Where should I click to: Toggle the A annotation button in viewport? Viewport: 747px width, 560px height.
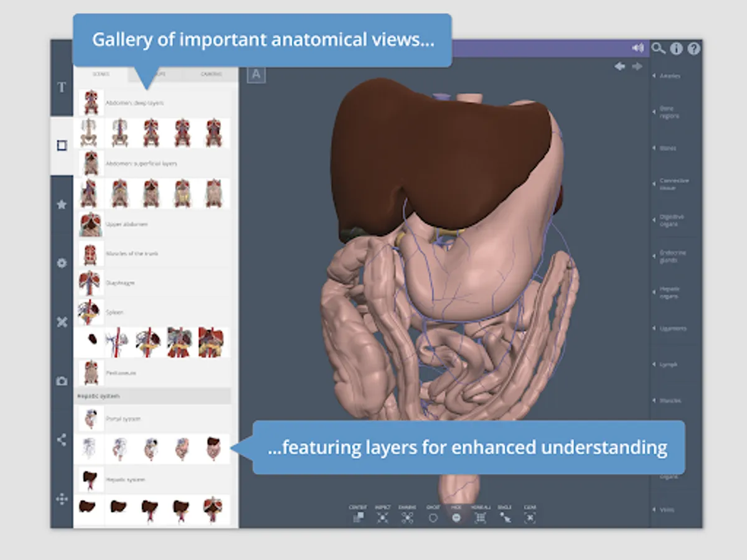pos(256,75)
